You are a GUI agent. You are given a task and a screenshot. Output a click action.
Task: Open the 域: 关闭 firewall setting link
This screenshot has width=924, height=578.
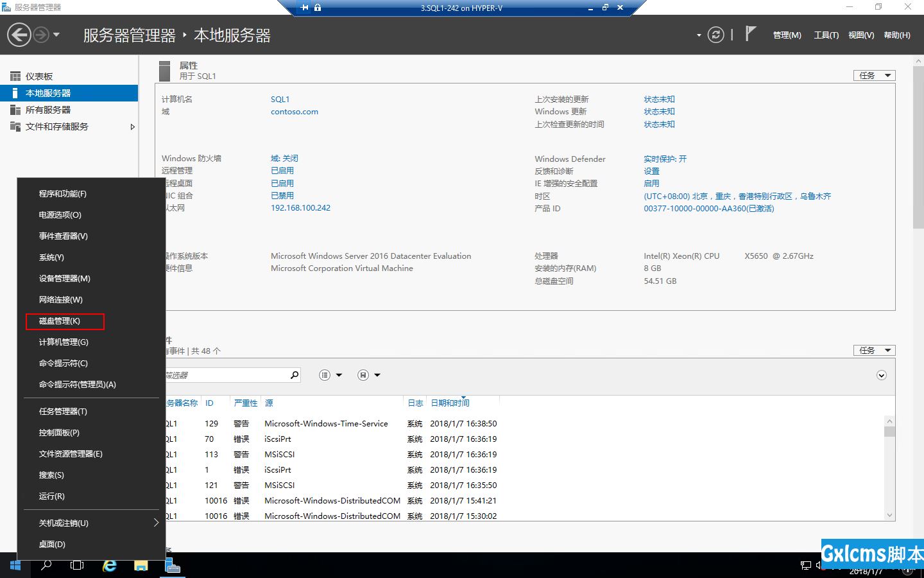(284, 159)
